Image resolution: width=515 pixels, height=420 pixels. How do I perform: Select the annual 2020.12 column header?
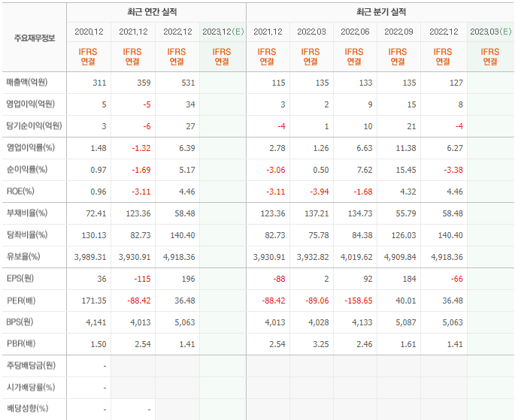click(89, 32)
